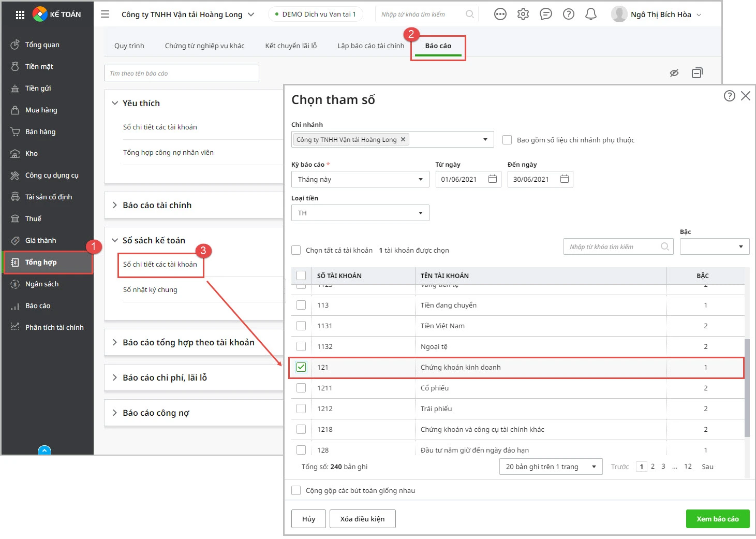The height and width of the screenshot is (539, 756).
Task: Open the app grid launcher icon
Action: click(x=20, y=14)
